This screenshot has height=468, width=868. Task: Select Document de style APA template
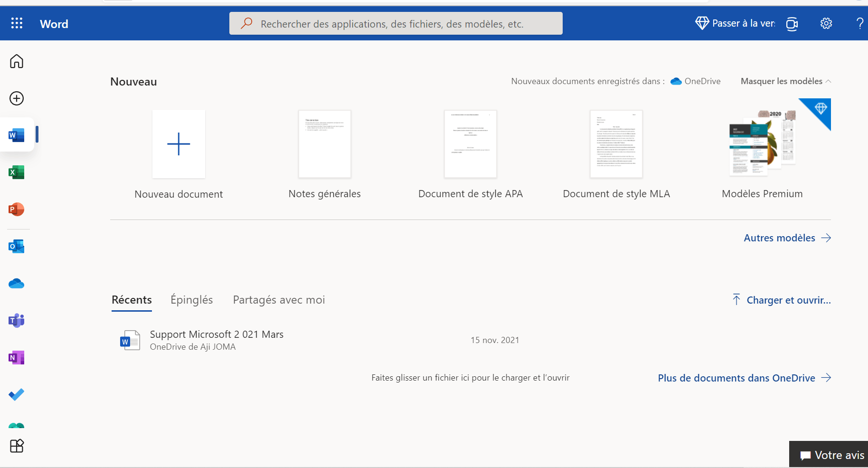[x=471, y=144]
